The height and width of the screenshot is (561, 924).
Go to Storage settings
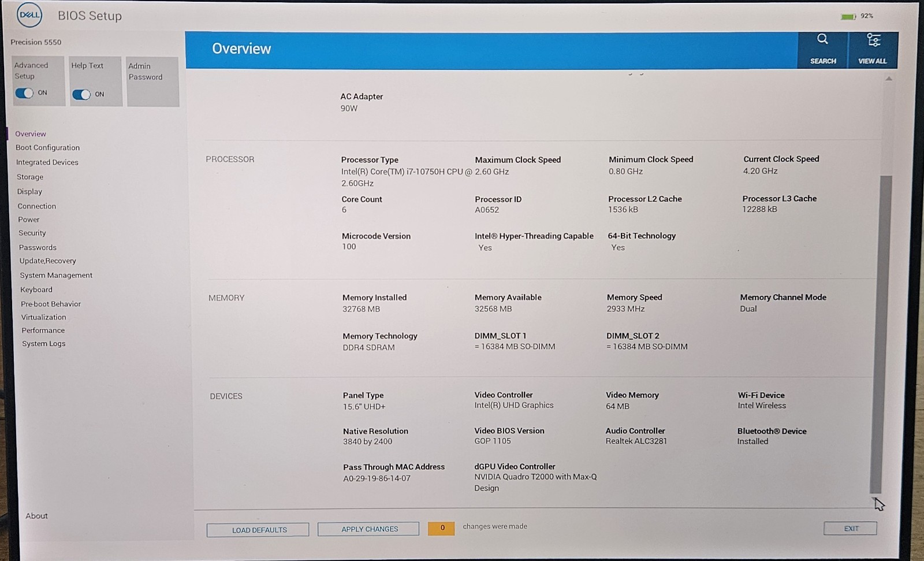pos(30,177)
